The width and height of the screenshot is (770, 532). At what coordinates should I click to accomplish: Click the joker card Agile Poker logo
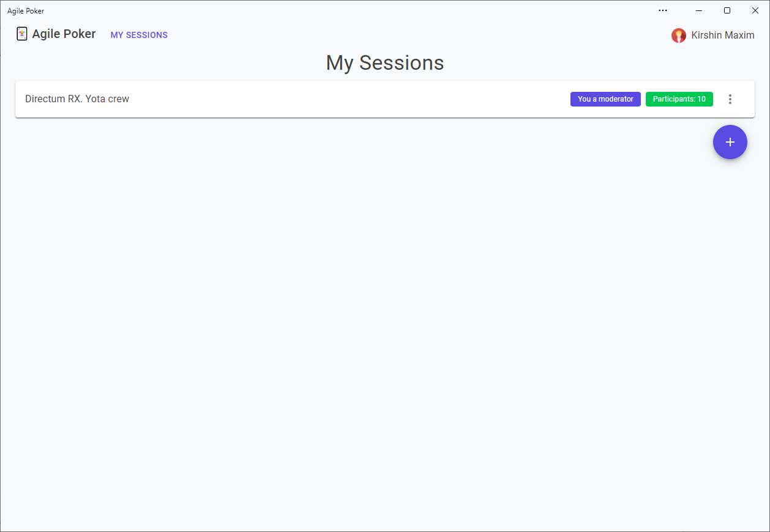(21, 34)
